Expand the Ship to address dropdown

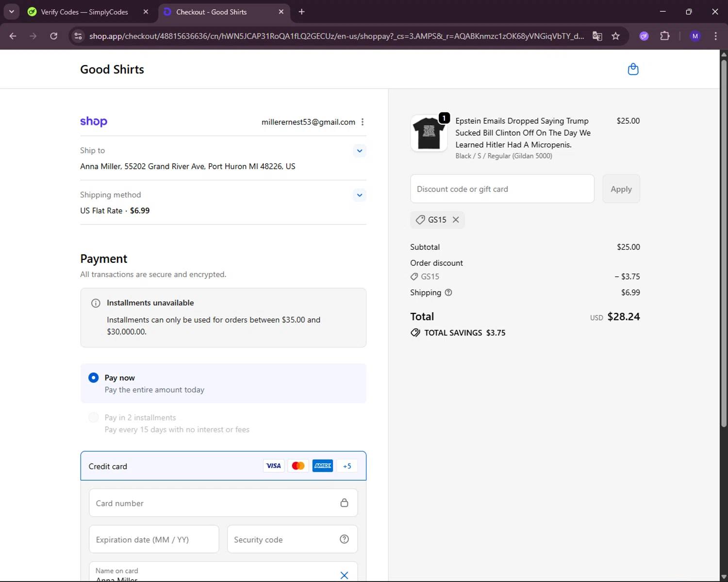(360, 151)
